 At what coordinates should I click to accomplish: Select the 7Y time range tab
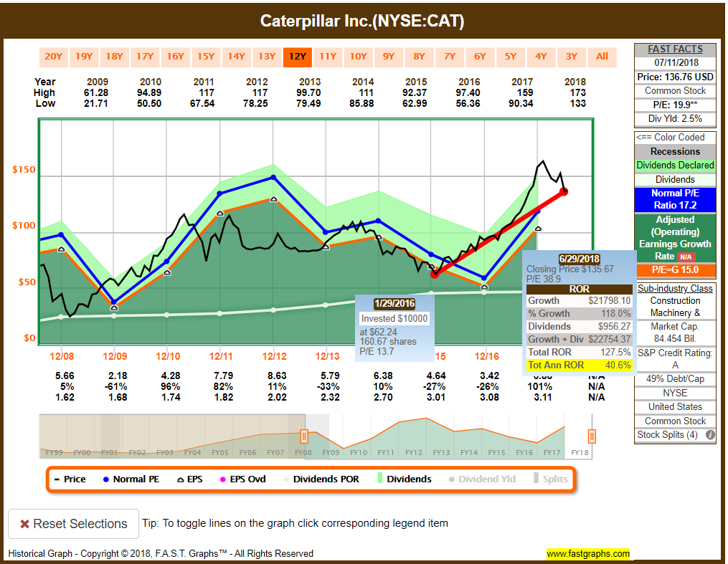tap(450, 57)
